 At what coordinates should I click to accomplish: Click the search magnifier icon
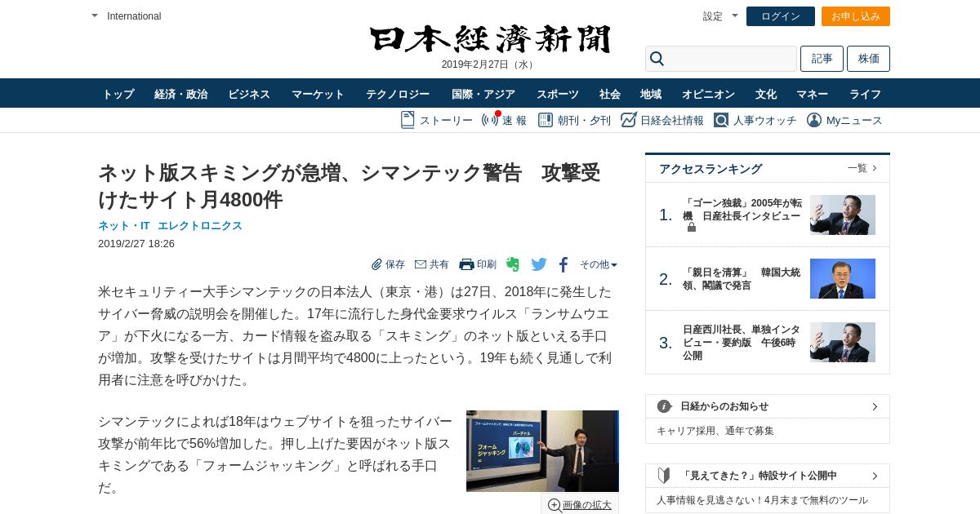pyautogui.click(x=657, y=59)
